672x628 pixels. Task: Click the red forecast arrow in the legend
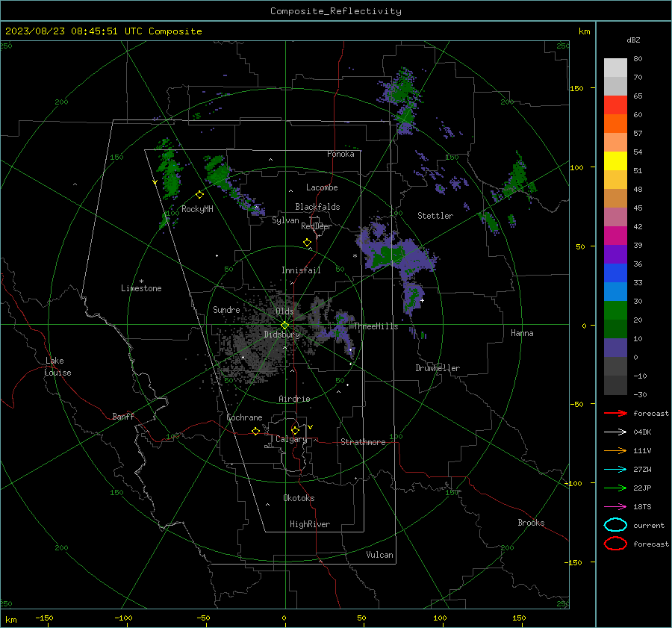(615, 413)
